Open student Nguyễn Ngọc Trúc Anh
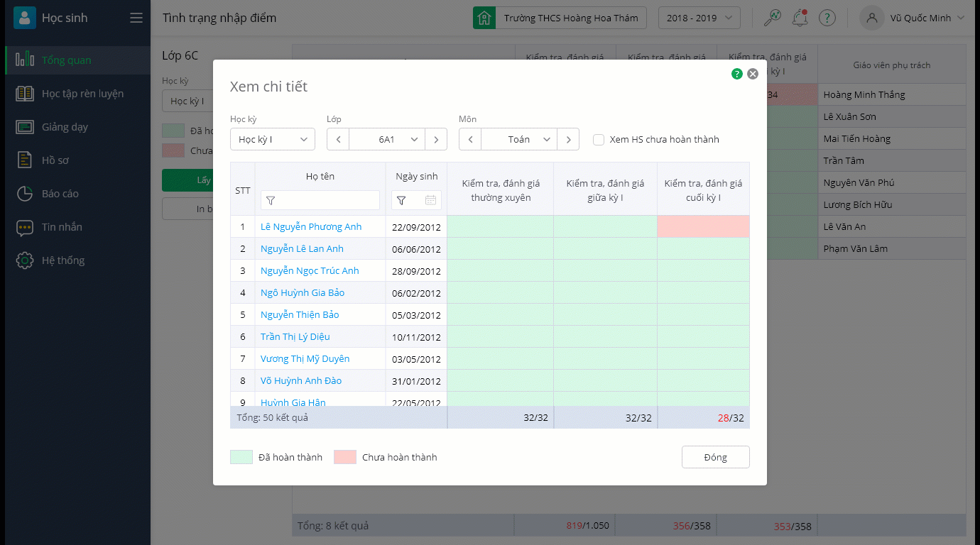The image size is (980, 545). (310, 271)
